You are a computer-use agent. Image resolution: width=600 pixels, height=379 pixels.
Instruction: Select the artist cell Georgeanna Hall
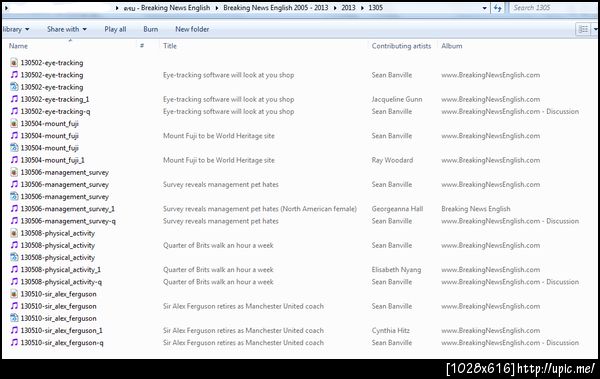(x=397, y=209)
